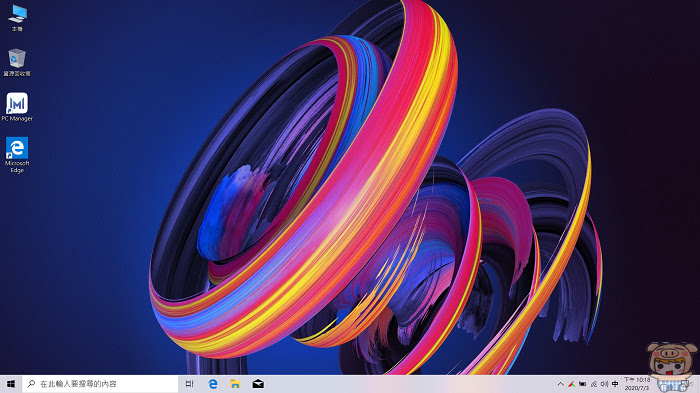Toggle the Chinese input method indicator

(615, 384)
